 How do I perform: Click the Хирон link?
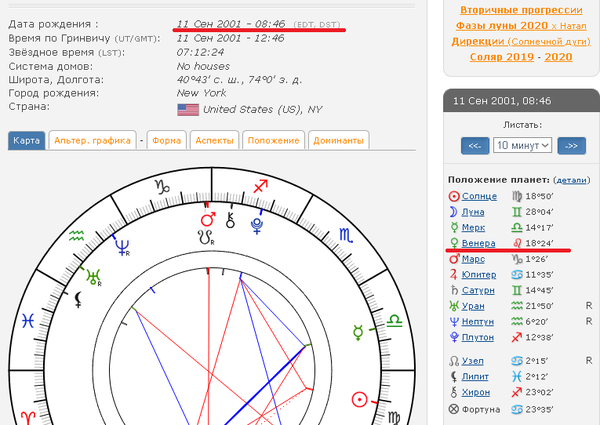point(476,392)
